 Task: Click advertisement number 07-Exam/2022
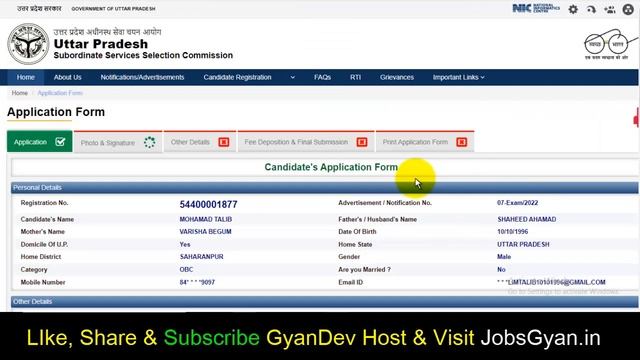click(x=518, y=203)
